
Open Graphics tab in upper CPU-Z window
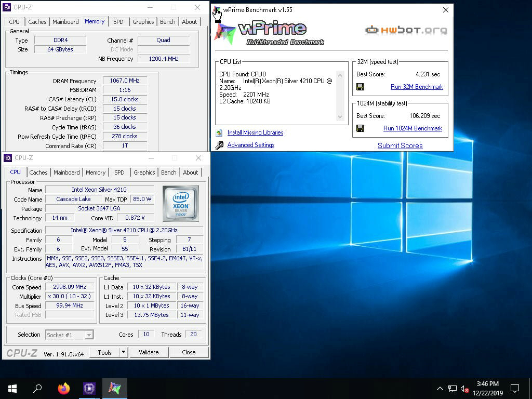coord(143,22)
